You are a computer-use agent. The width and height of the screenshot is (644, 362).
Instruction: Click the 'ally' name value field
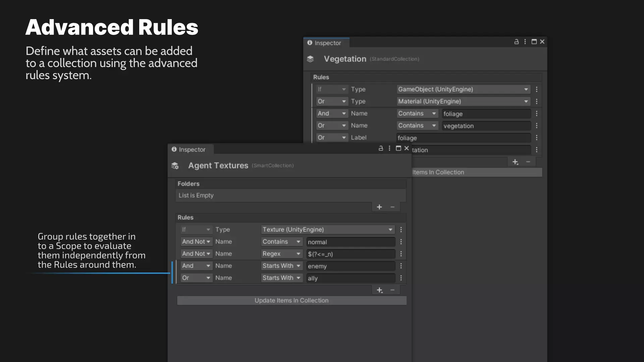(x=351, y=278)
